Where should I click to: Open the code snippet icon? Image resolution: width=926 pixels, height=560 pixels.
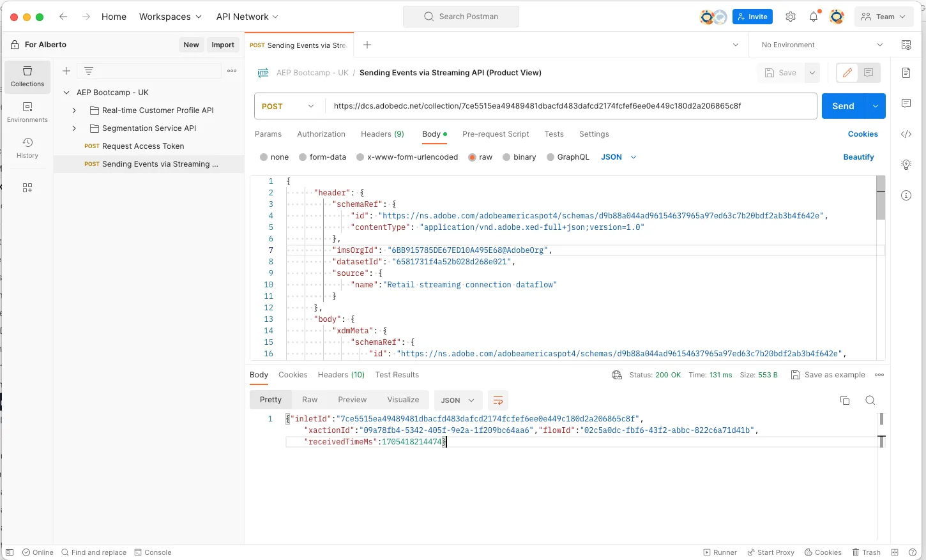906,134
